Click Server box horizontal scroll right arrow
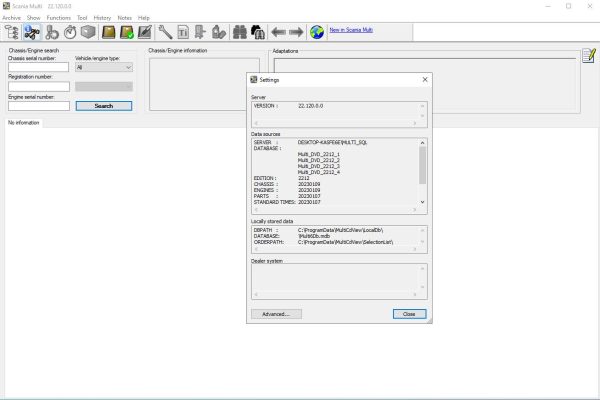The image size is (600, 400). coord(414,123)
